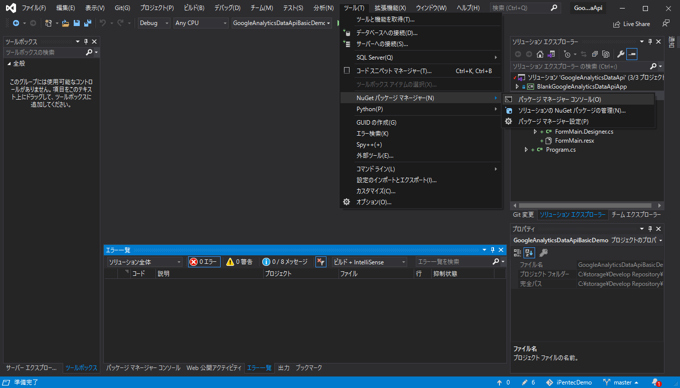Open the Any CPU platform dropdown
This screenshot has height=388, width=680.
[x=200, y=23]
